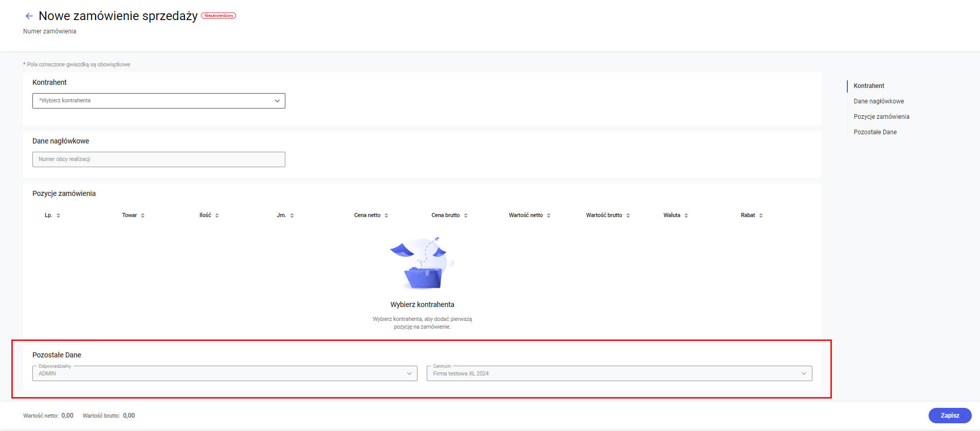Sort by Waluta column sort icon
980x431 pixels.
686,215
